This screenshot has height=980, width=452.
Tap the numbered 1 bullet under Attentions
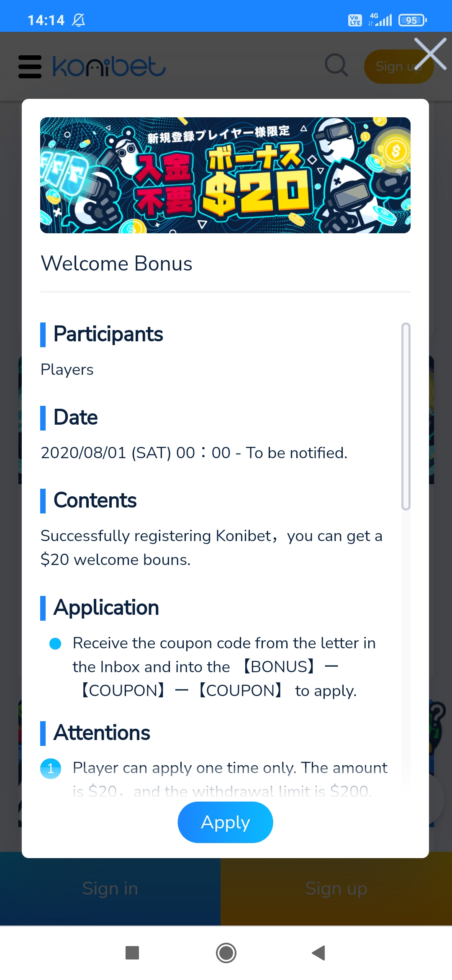click(51, 769)
